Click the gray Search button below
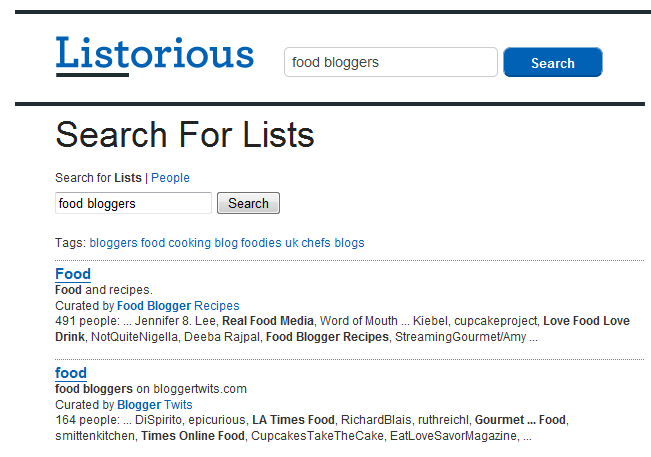 (248, 203)
